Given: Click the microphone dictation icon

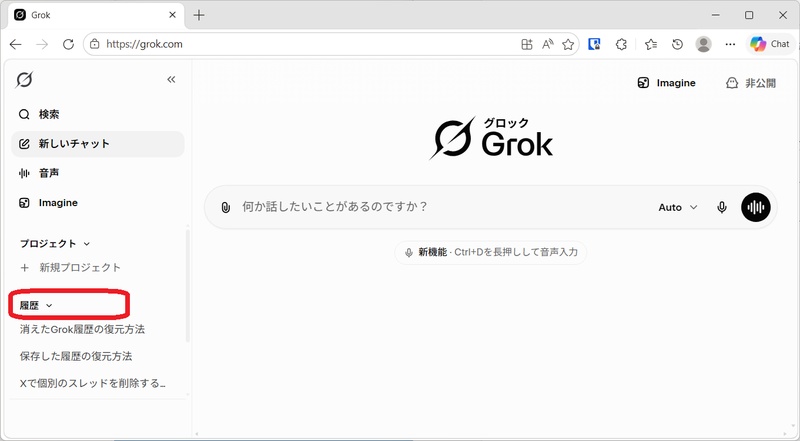Looking at the screenshot, I should pos(721,207).
